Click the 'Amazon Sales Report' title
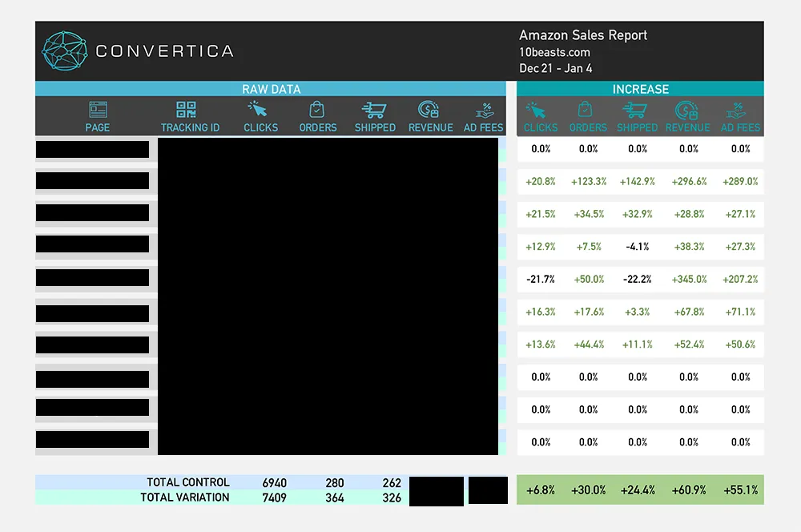 click(583, 35)
